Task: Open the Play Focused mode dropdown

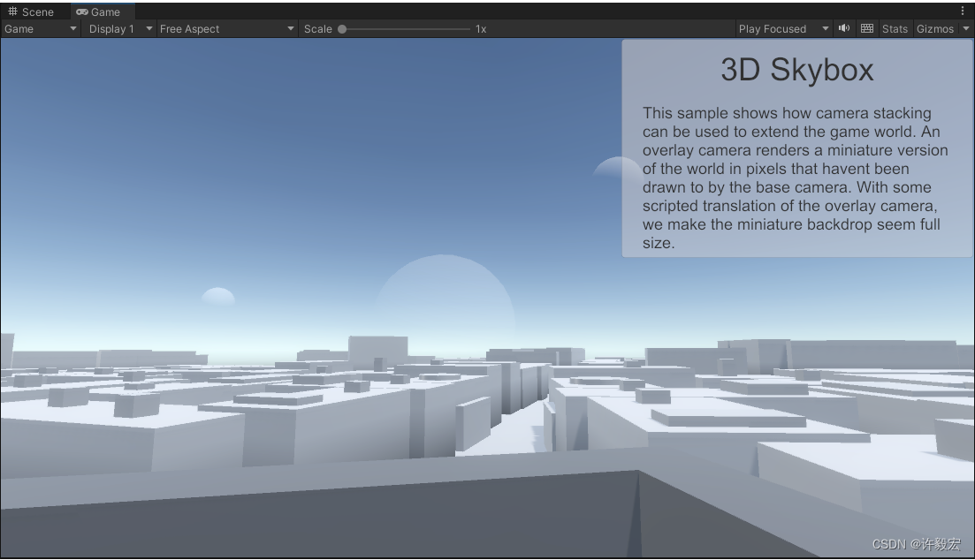Action: pos(782,28)
